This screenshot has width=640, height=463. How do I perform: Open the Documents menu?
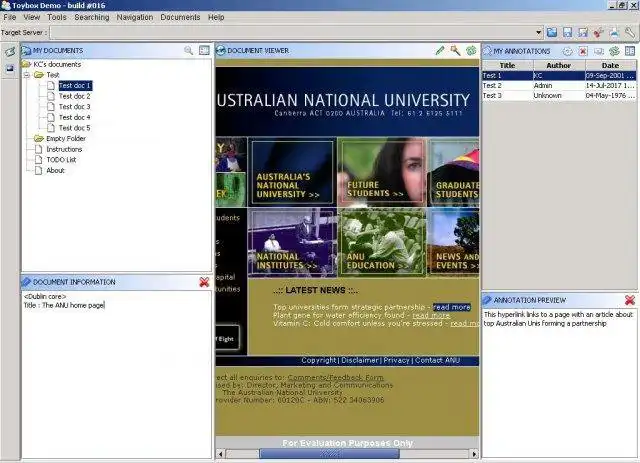click(180, 17)
